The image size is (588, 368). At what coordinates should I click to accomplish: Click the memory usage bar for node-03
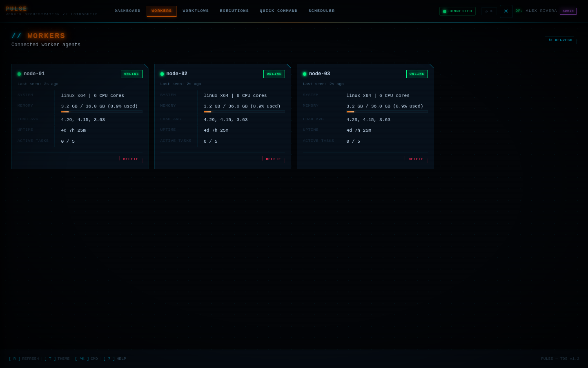[387, 112]
